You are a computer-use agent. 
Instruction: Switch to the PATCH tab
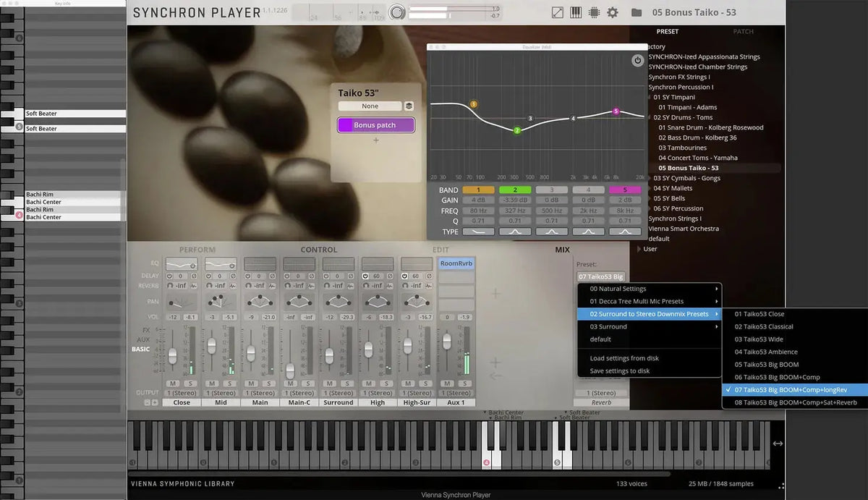(744, 31)
